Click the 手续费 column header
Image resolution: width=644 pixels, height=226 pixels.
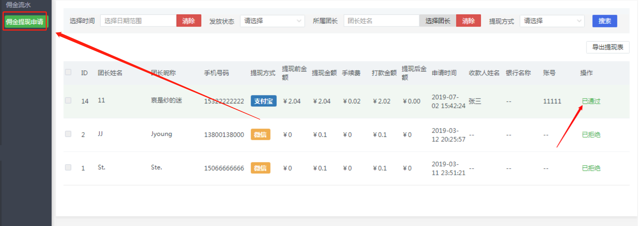351,73
